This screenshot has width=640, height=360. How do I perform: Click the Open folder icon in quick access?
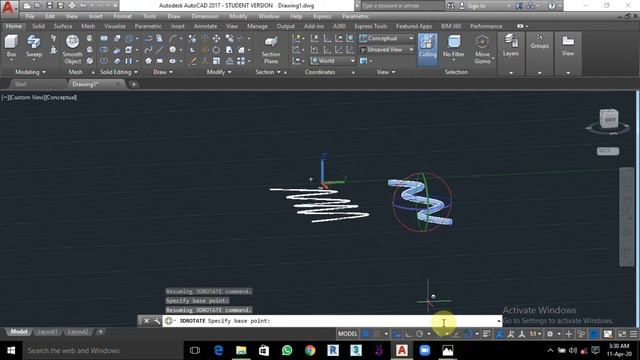38,6
